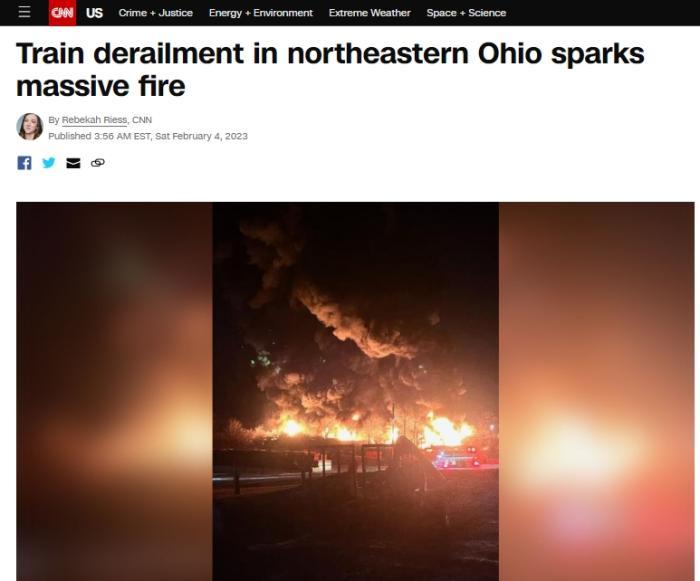Click the fire truck in the photo
The width and height of the screenshot is (700, 581).
point(455,457)
